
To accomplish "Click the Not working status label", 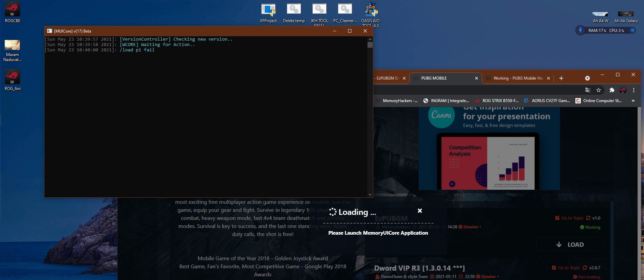I will click(587, 277).
